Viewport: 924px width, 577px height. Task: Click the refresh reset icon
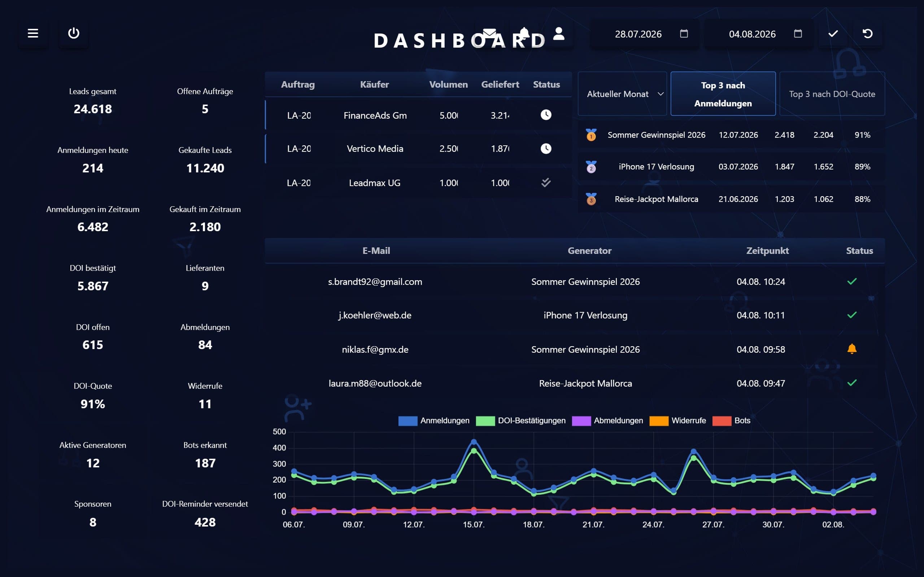click(867, 34)
